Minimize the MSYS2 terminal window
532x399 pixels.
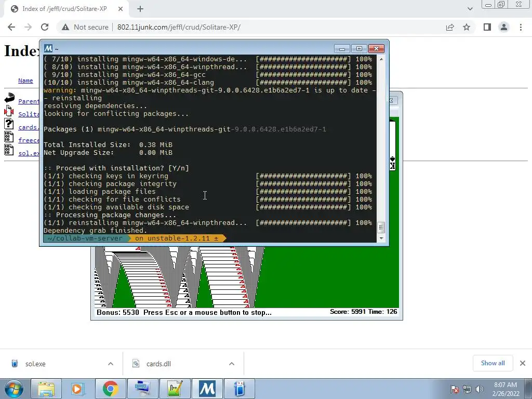click(342, 49)
